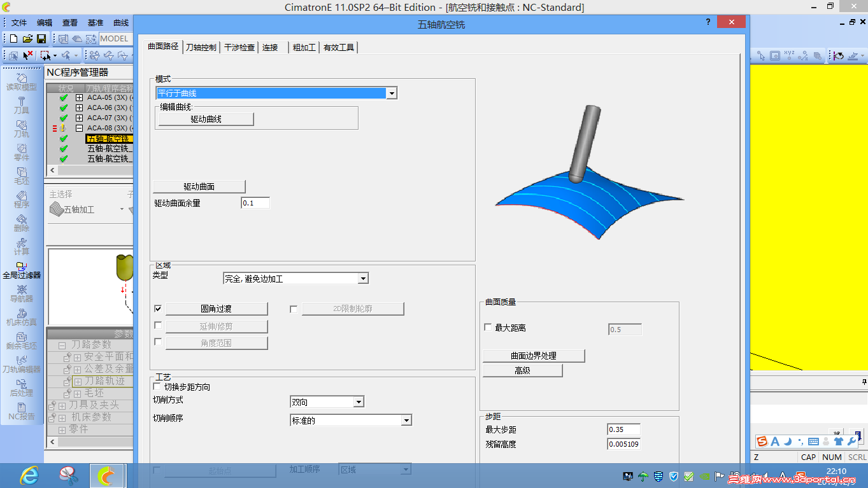
Task: Expand the ACA-07 (3X) tree node
Action: [x=79, y=118]
